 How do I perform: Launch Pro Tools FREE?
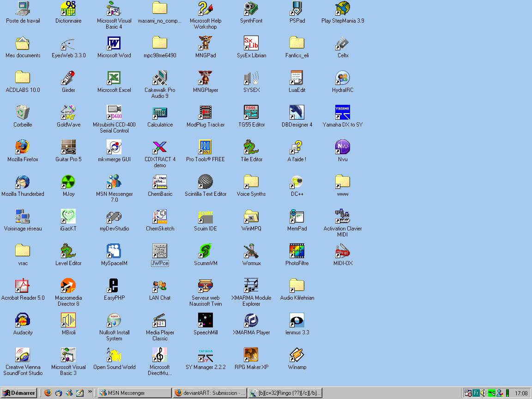coord(205,148)
